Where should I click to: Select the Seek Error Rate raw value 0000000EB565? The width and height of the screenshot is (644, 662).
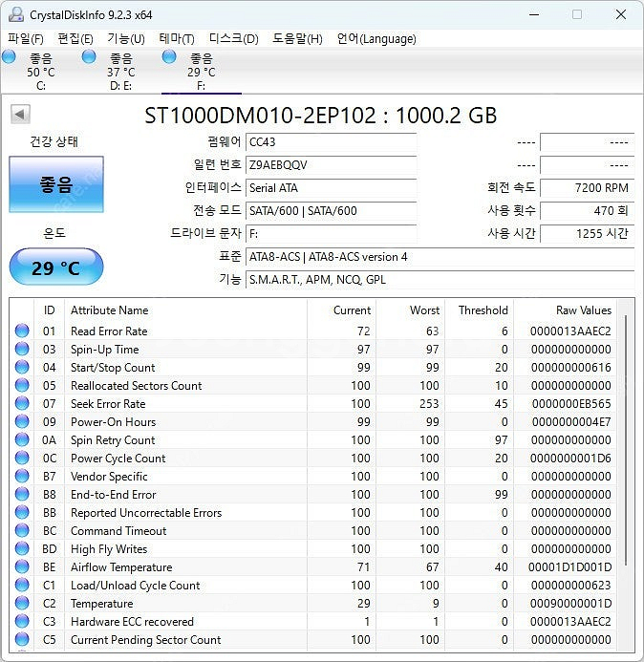(x=571, y=404)
